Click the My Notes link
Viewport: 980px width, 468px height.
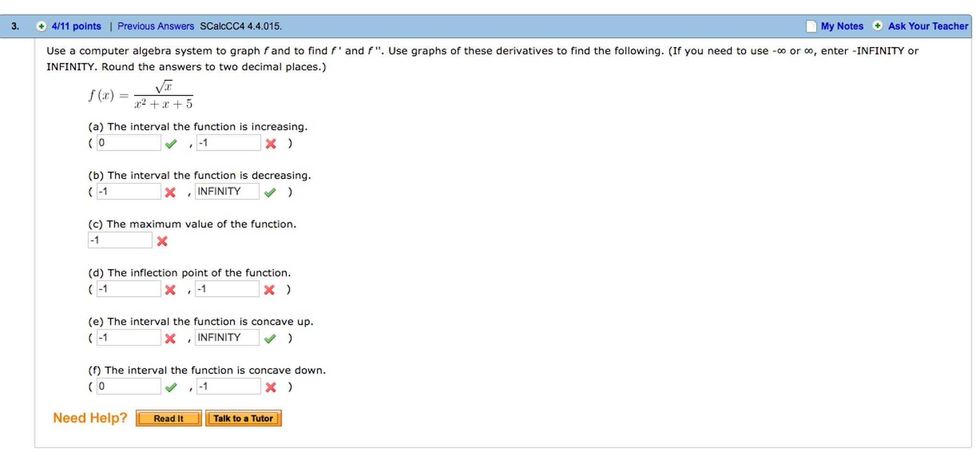coord(842,26)
